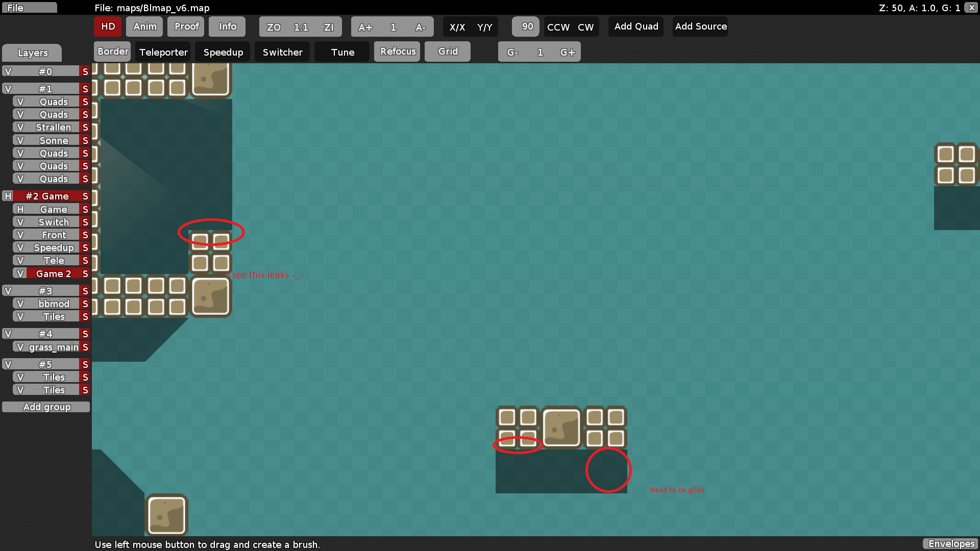Toggle HD texture rendering

click(107, 27)
